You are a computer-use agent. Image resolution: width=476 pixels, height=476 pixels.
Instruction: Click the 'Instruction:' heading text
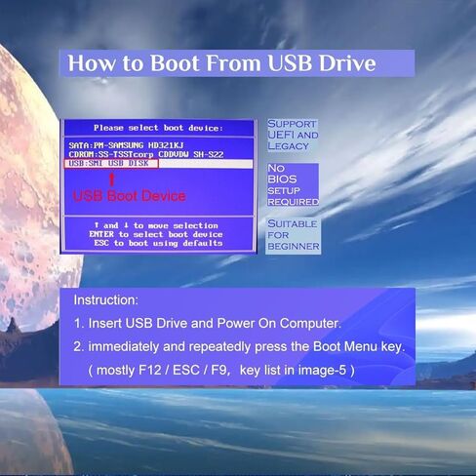tap(105, 299)
